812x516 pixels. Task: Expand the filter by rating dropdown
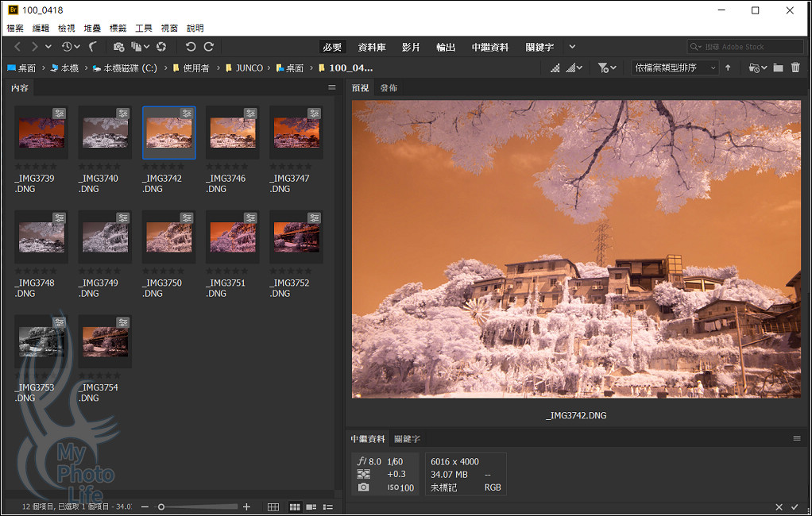[x=607, y=68]
